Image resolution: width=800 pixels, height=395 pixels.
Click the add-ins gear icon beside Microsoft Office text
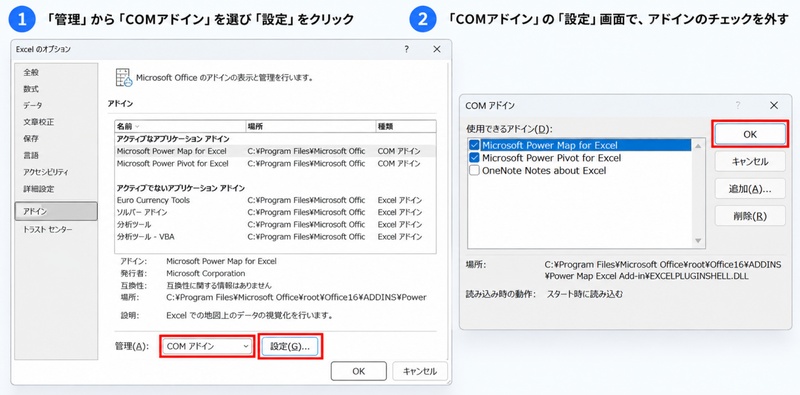[x=123, y=78]
